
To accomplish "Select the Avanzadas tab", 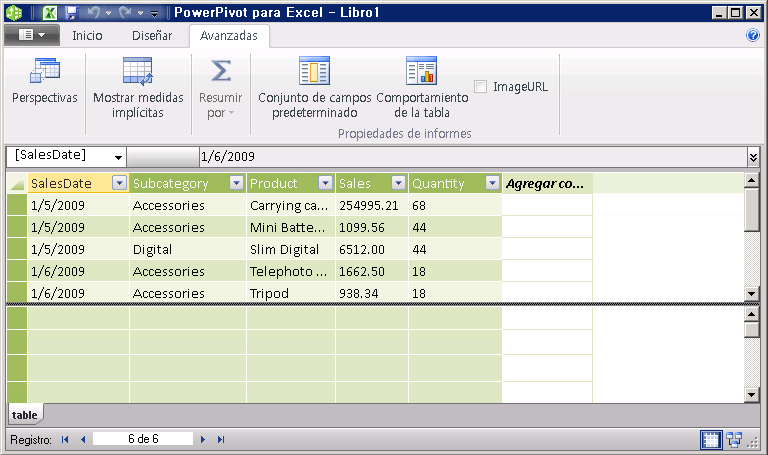I will pyautogui.click(x=229, y=36).
